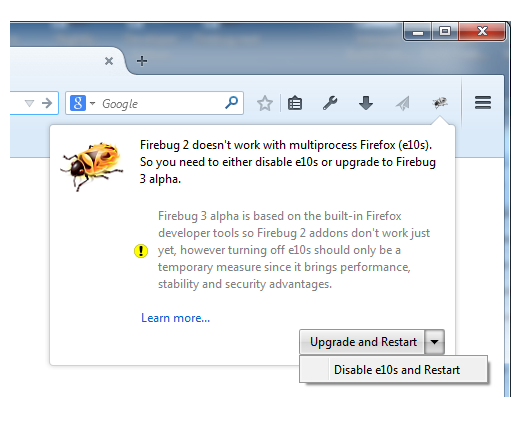Click the Google search engine icon
This screenshot has height=423, width=521.
point(78,103)
